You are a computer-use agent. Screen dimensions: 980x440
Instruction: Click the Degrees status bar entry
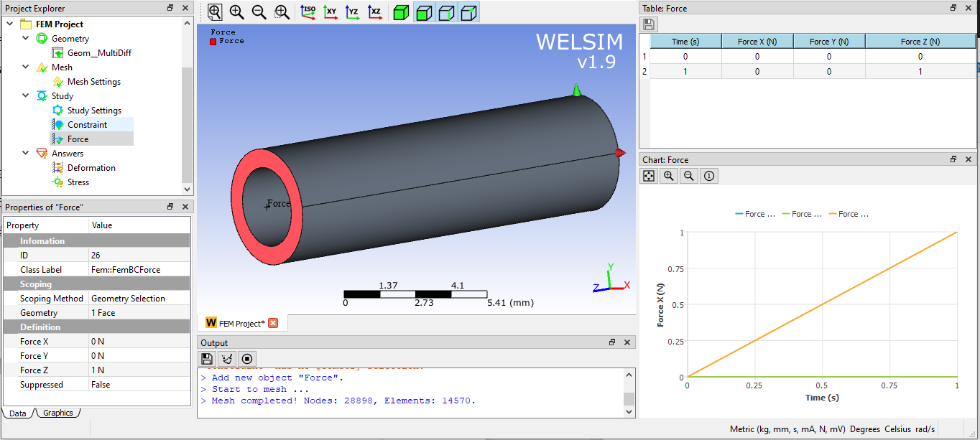click(865, 429)
